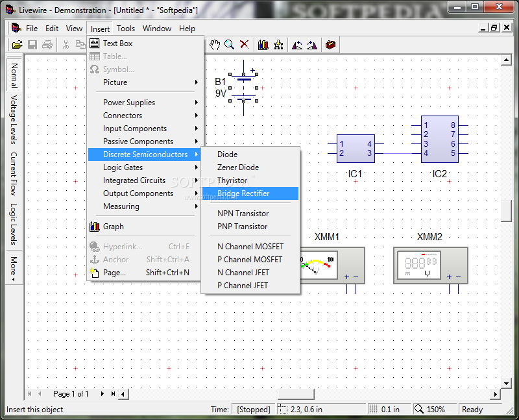This screenshot has width=519, height=420.
Task: Insert an N Channel JFET
Action: tap(250, 272)
